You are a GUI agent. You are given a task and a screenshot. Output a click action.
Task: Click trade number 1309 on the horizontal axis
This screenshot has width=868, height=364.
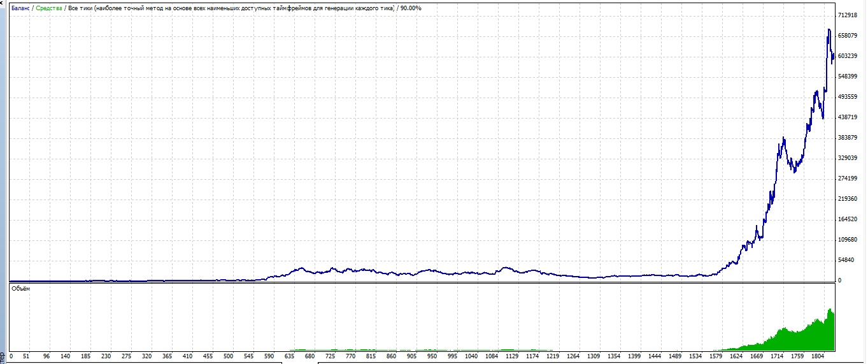click(594, 357)
